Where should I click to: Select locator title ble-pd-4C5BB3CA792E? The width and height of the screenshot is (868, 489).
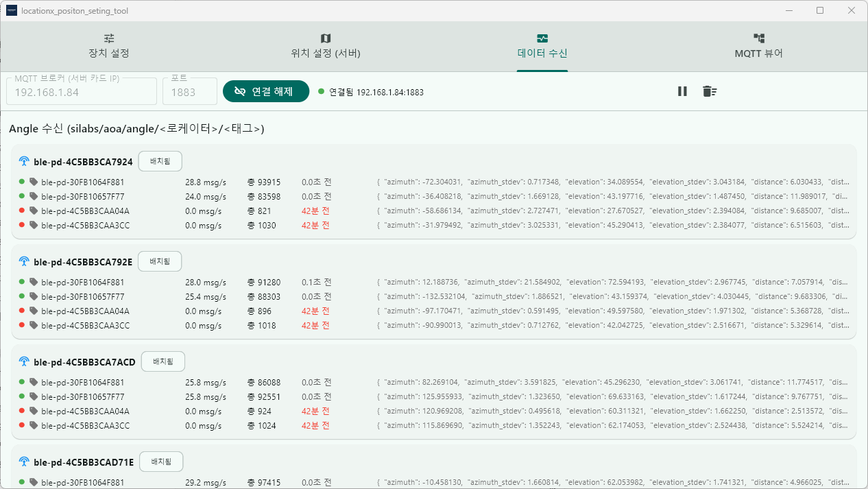83,262
